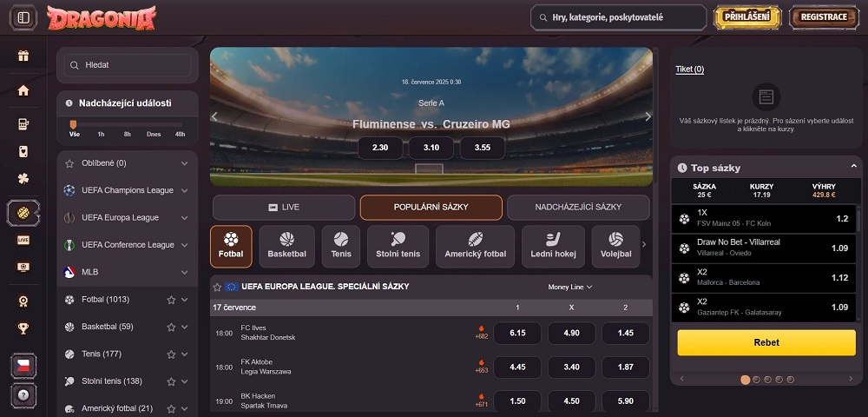Click the yellow Rebet button

coord(766,343)
